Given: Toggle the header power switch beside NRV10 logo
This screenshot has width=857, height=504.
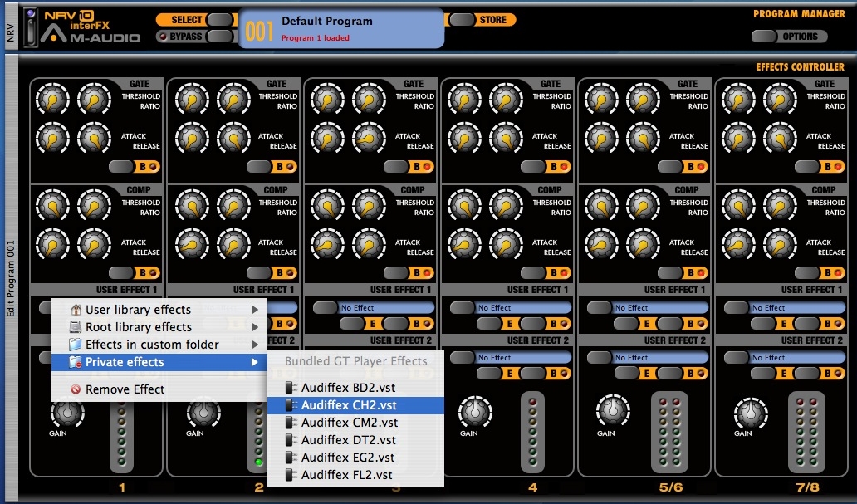Looking at the screenshot, I should (x=32, y=27).
